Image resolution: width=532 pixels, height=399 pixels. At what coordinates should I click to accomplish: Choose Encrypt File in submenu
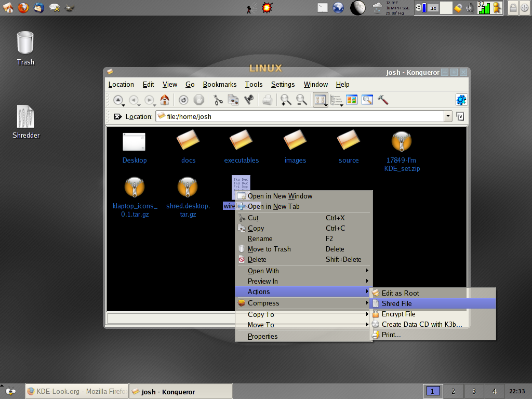point(433,314)
